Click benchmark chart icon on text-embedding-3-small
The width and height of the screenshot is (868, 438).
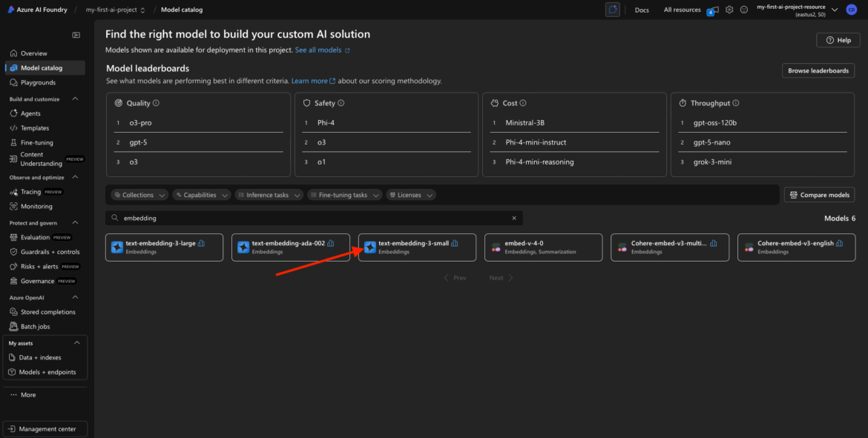click(x=455, y=243)
